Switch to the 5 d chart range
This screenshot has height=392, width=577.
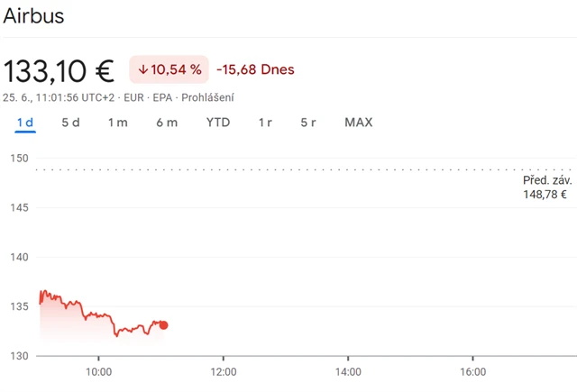70,123
